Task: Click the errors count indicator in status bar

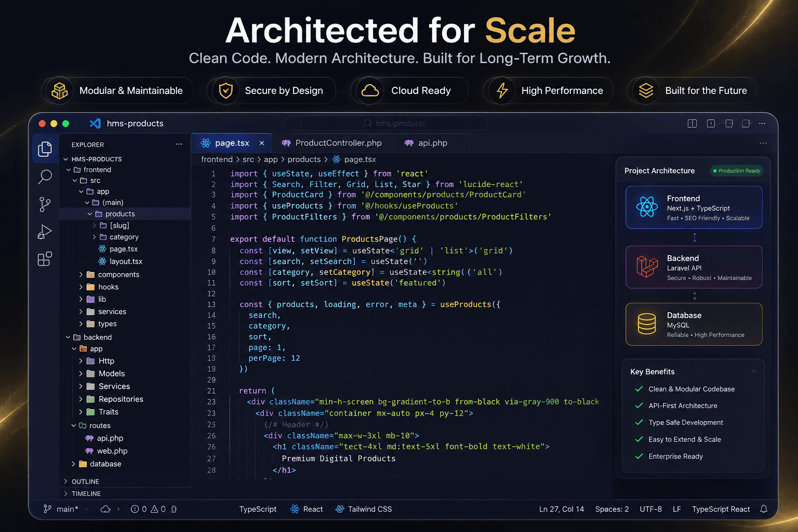Action: click(139, 509)
